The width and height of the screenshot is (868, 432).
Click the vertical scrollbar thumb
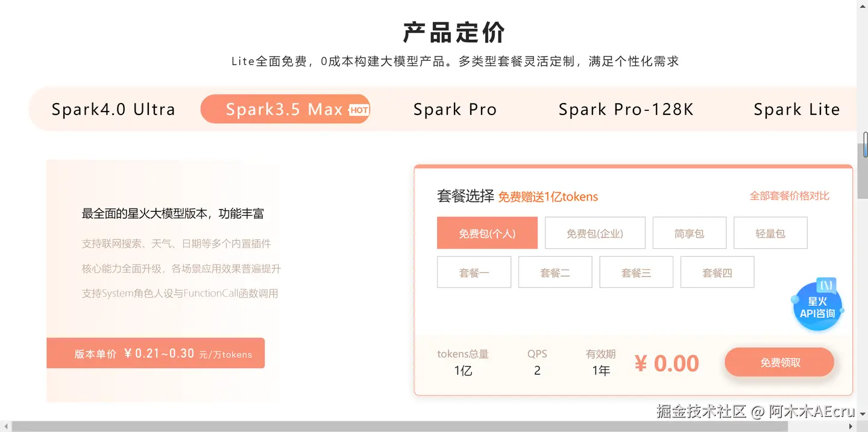tap(863, 171)
